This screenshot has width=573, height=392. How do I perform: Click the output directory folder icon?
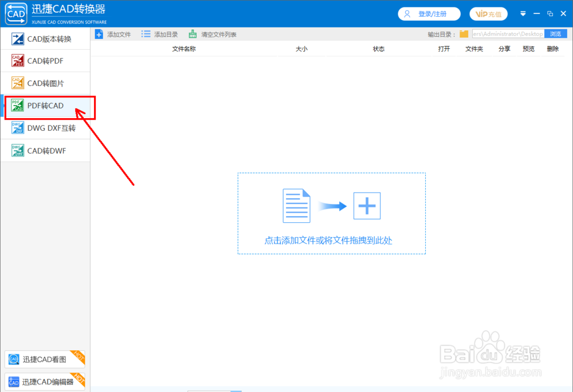tap(464, 34)
